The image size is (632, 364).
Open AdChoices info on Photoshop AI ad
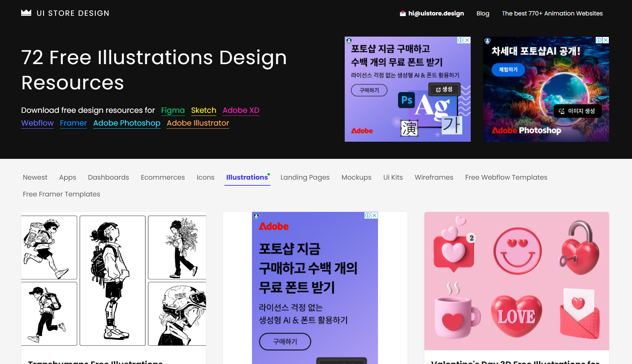point(599,40)
